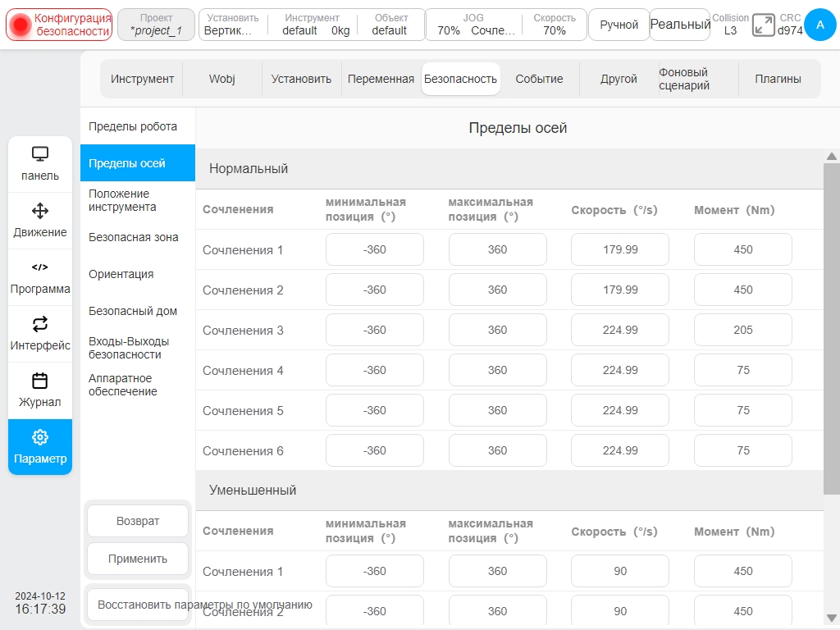Screen dimensions: 840x630
Task: Click normal Сочленения 5 maximum position field
Action: (x=498, y=410)
